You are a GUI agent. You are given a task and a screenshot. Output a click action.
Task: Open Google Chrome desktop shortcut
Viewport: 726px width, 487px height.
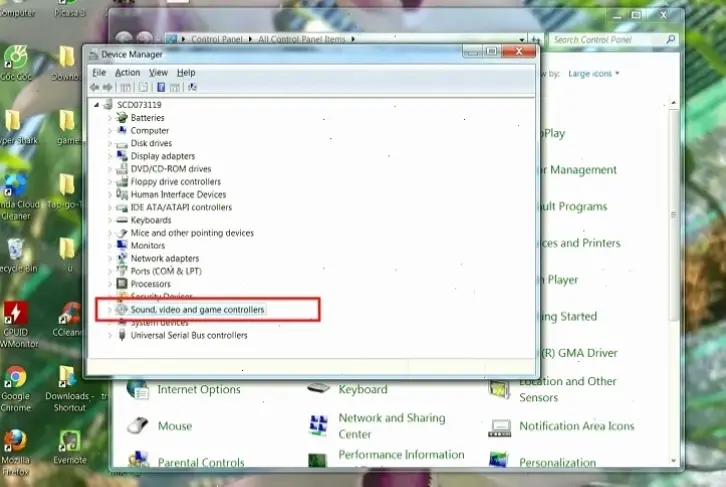coord(15,380)
